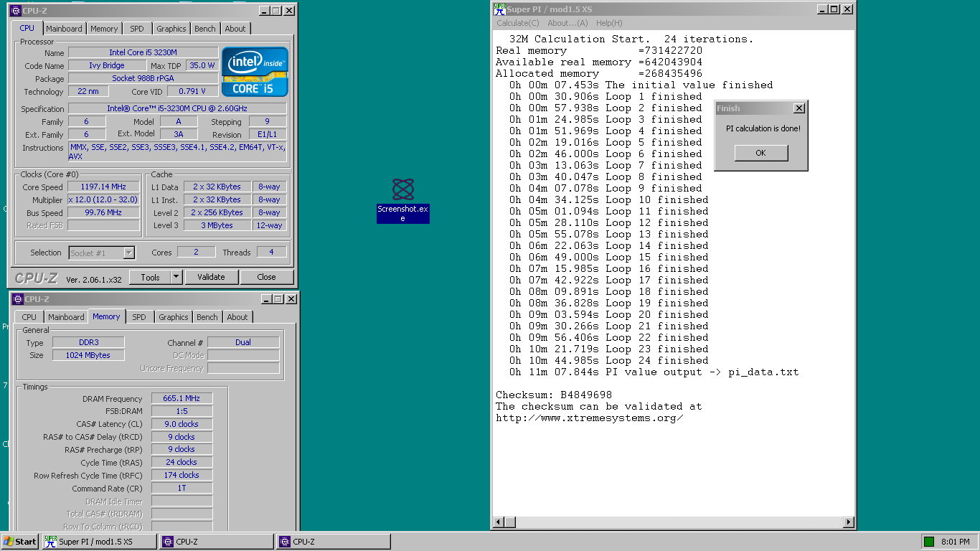The image size is (980, 551).
Task: Click the taskbar clock showing 8:01 PM
Action: 955,542
